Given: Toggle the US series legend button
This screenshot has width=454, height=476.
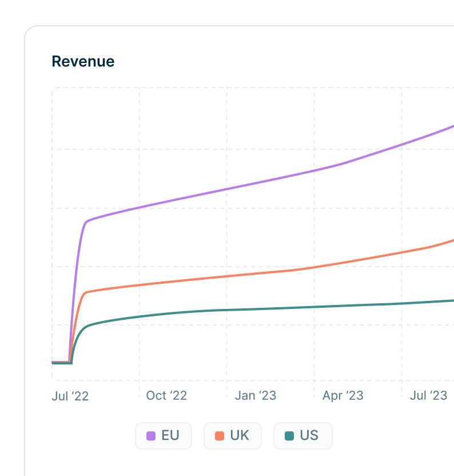Looking at the screenshot, I should pyautogui.click(x=302, y=436).
